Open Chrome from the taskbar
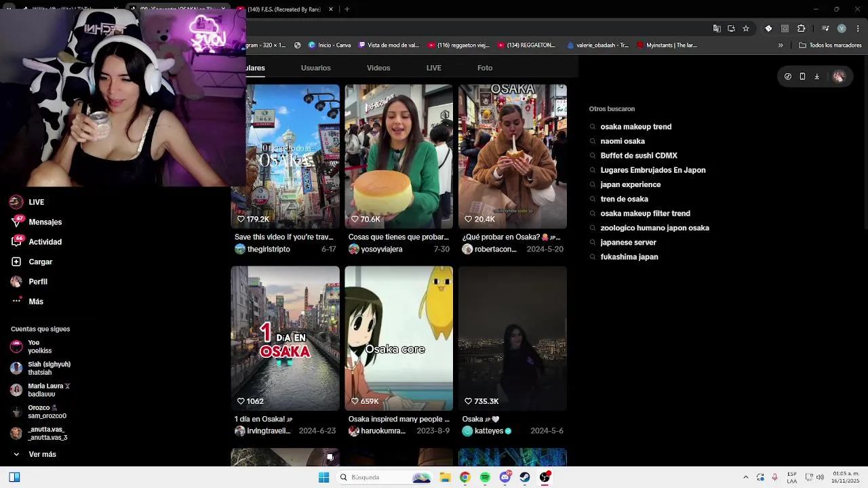Viewport: 868px width, 488px height. (x=465, y=477)
